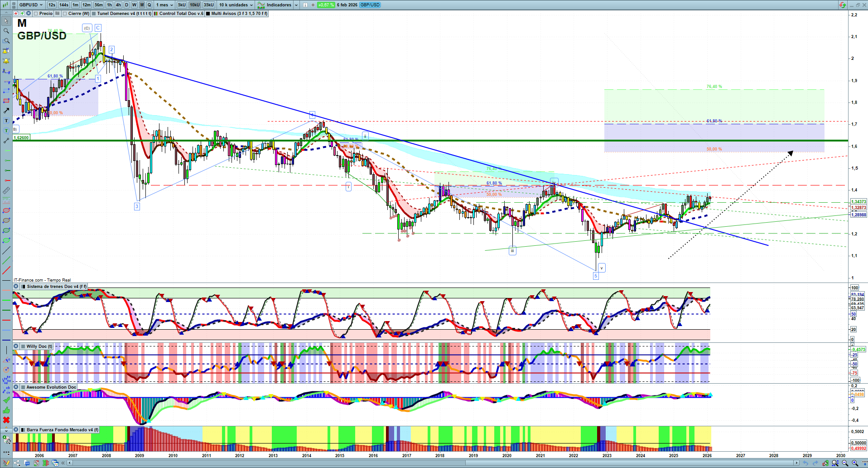Activate the magnifier zoom tool
Screen dimensions: 868x468
(6, 31)
